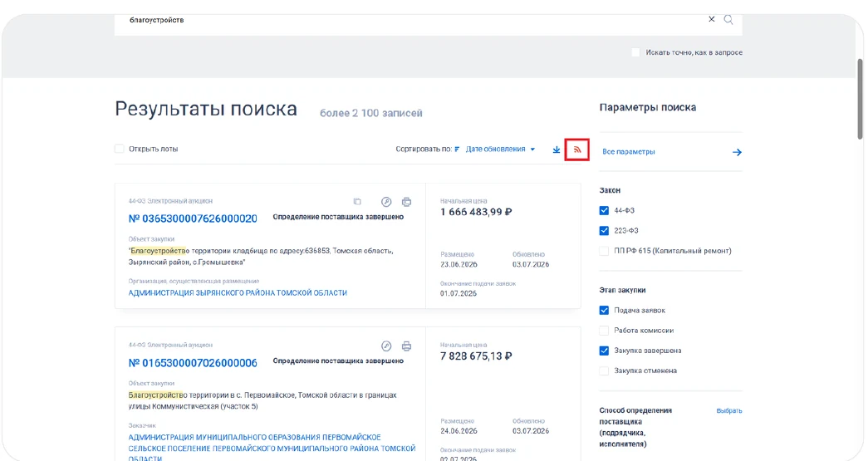Click the arrow next to Все параметры
Screen dimensions: 868x461
tap(737, 152)
